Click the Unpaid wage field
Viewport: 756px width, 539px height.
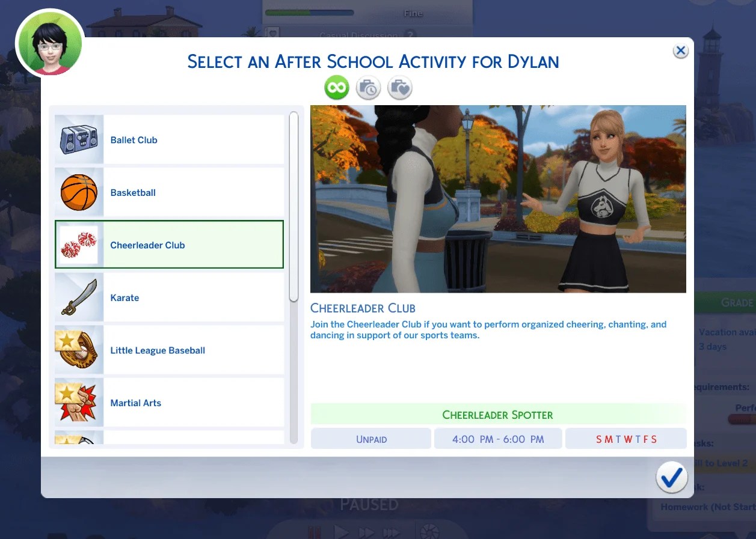click(x=370, y=438)
